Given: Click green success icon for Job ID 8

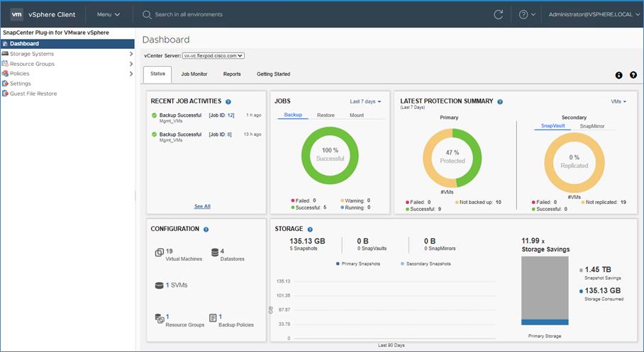Looking at the screenshot, I should pyautogui.click(x=154, y=135).
